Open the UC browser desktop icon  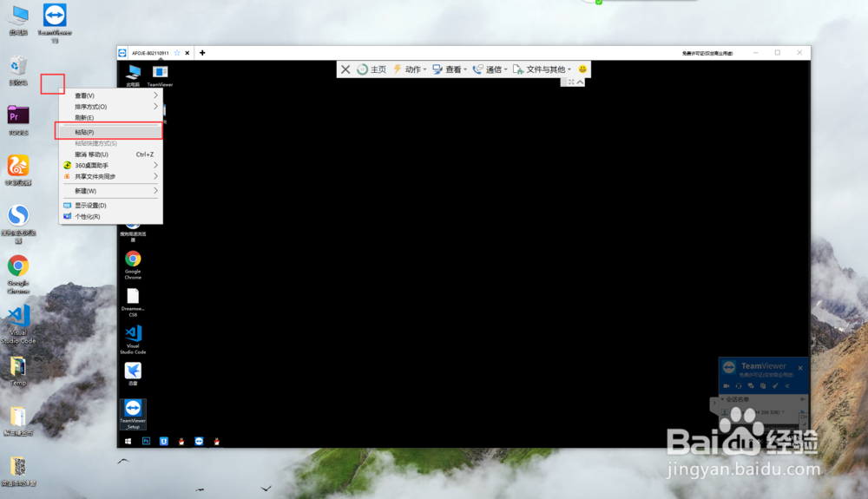pos(18,170)
